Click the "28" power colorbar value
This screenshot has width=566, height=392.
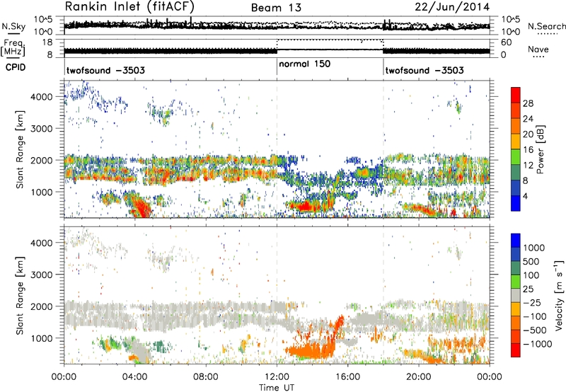[528, 103]
